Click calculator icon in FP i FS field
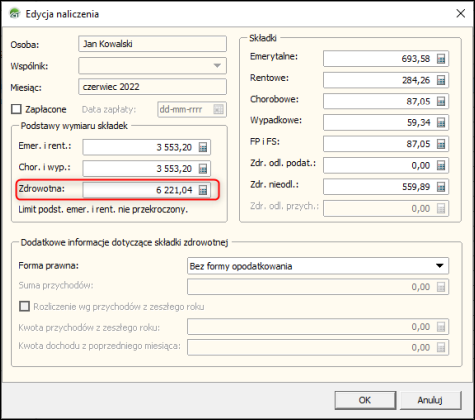This screenshot has width=475, height=420. tap(441, 144)
